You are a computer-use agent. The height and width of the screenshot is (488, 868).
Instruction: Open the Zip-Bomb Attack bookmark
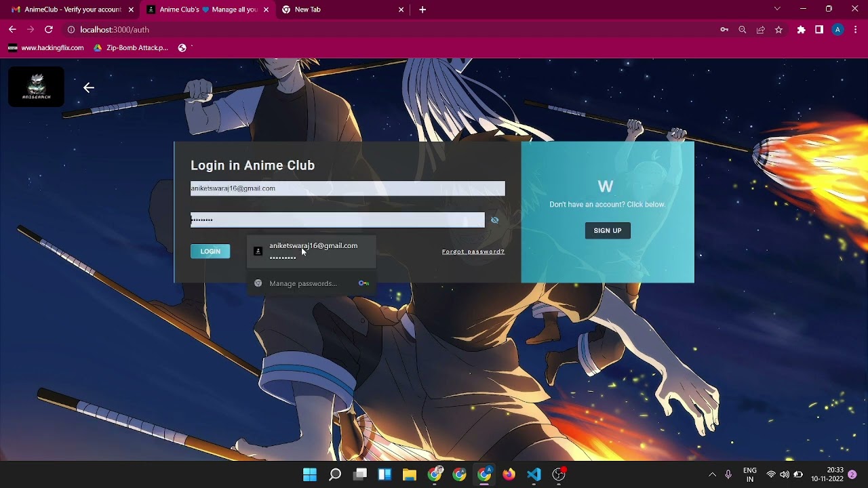point(131,48)
